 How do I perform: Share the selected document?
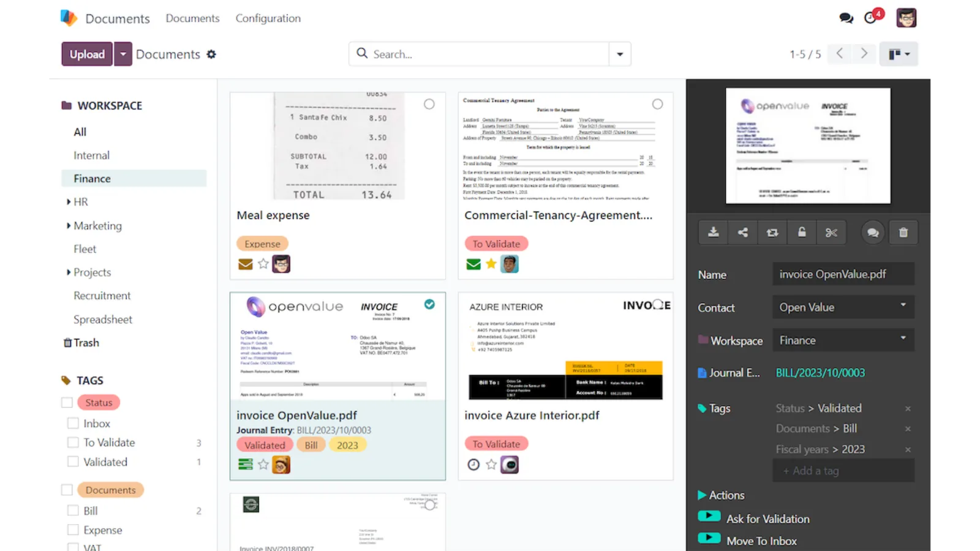coord(743,233)
